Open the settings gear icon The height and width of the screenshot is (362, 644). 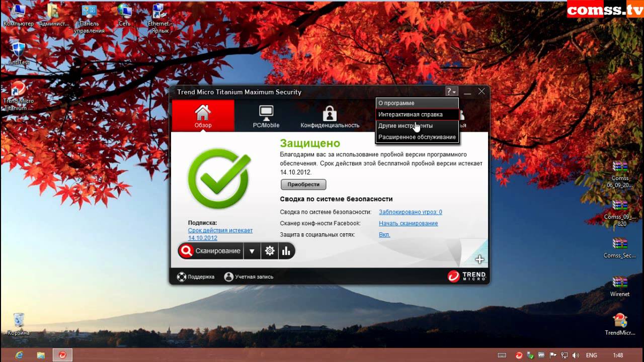tap(270, 251)
